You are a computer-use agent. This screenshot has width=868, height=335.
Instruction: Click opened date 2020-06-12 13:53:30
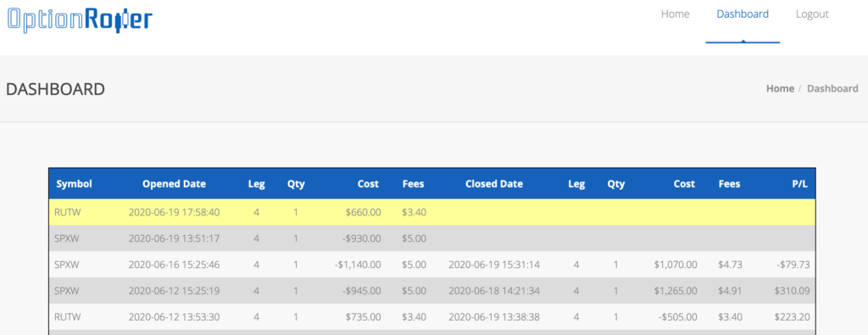point(174,317)
